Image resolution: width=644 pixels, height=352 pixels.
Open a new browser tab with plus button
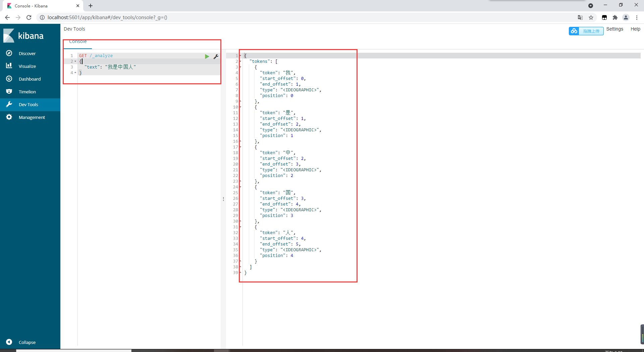pyautogui.click(x=91, y=6)
